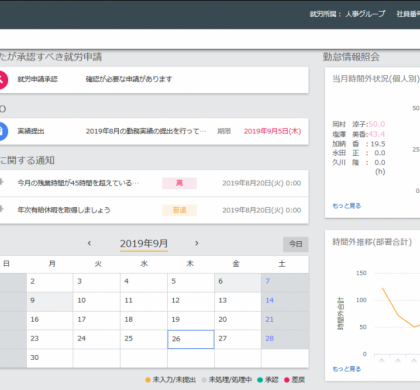Select September 20 on calendar
This screenshot has width=420, height=390.
pos(238,321)
